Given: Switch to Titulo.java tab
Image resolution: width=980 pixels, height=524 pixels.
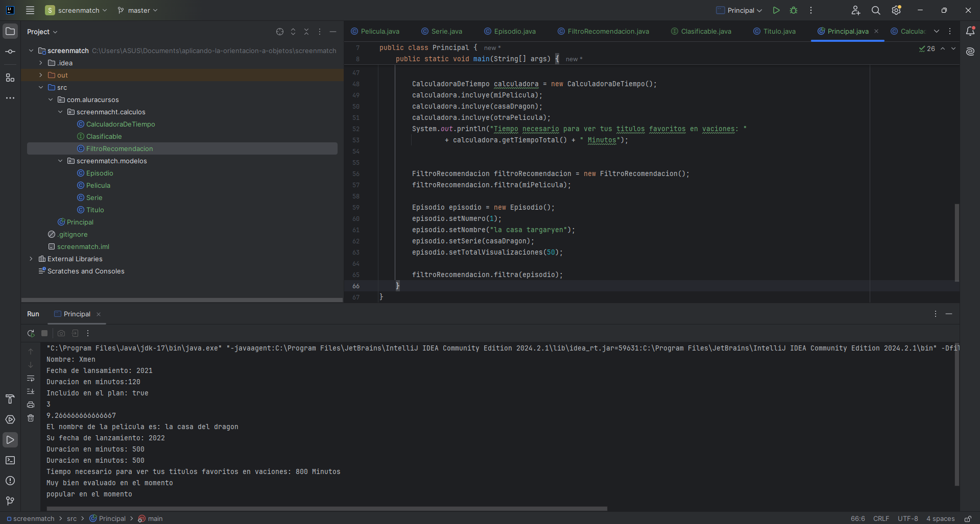Looking at the screenshot, I should click(x=775, y=31).
